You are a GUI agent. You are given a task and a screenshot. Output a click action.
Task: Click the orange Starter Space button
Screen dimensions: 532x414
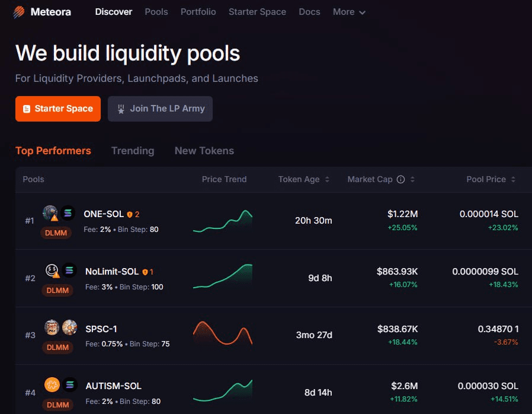[58, 109]
